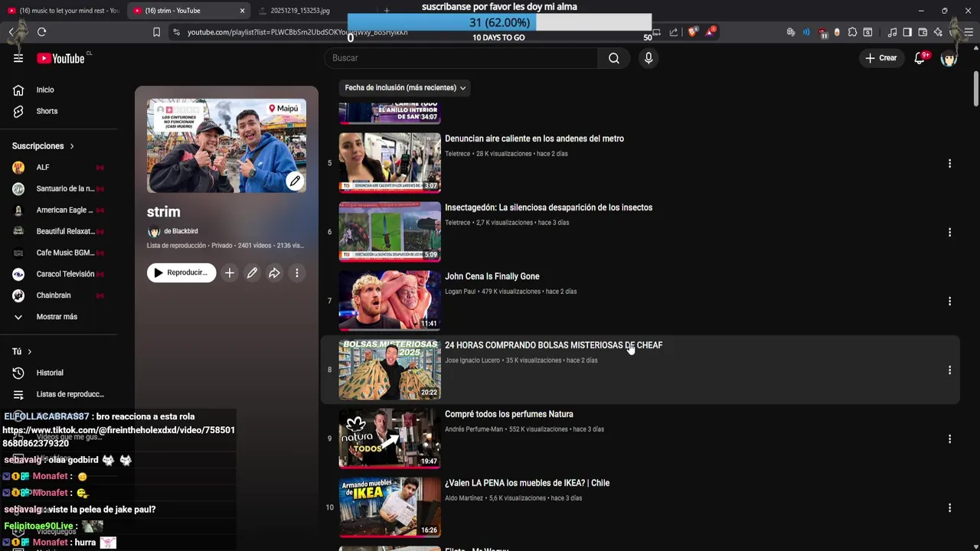
Task: Start voice search with the microphone icon
Action: (x=648, y=58)
